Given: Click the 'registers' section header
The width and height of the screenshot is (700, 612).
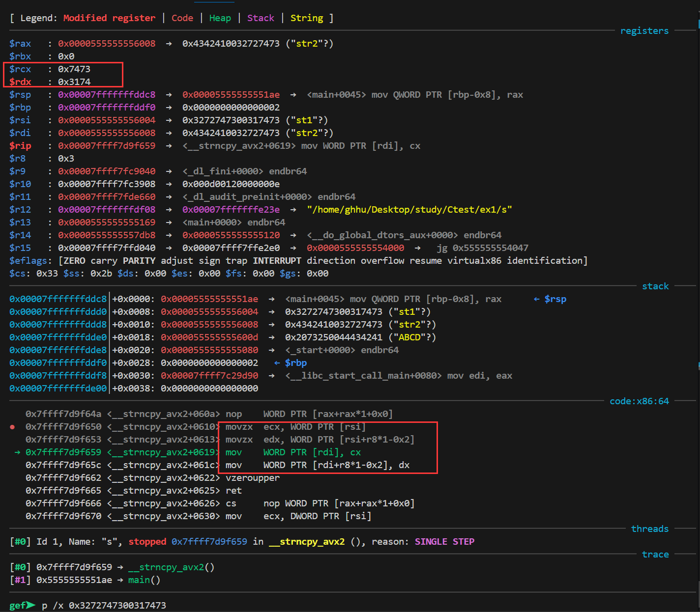Looking at the screenshot, I should click(x=644, y=31).
